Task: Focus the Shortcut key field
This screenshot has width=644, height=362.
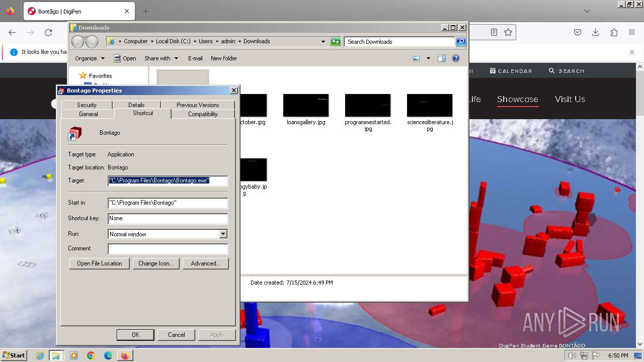Action: pyautogui.click(x=168, y=218)
